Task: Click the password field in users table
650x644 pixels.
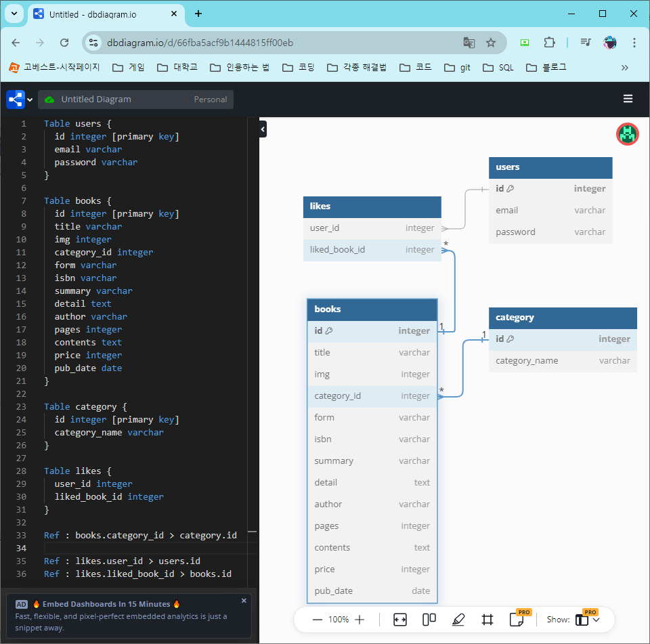Action: click(x=550, y=232)
